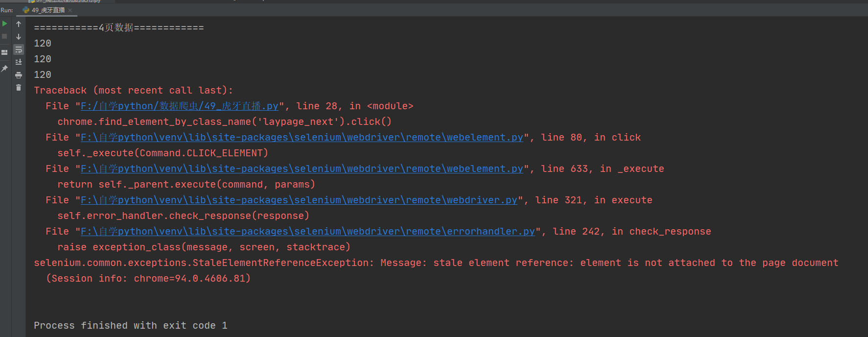Image resolution: width=868 pixels, height=337 pixels.
Task: Click 'self.error_handler.check_response(response)' line
Action: pyautogui.click(x=183, y=216)
